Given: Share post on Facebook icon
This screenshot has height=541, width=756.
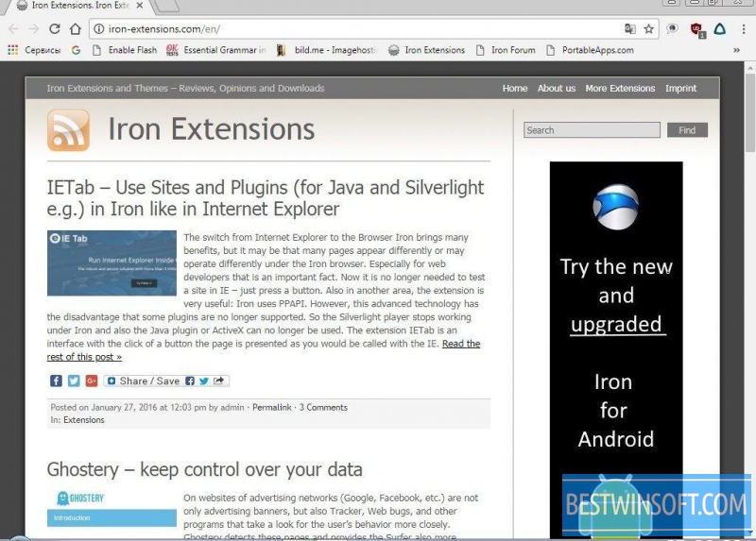Looking at the screenshot, I should (56, 381).
